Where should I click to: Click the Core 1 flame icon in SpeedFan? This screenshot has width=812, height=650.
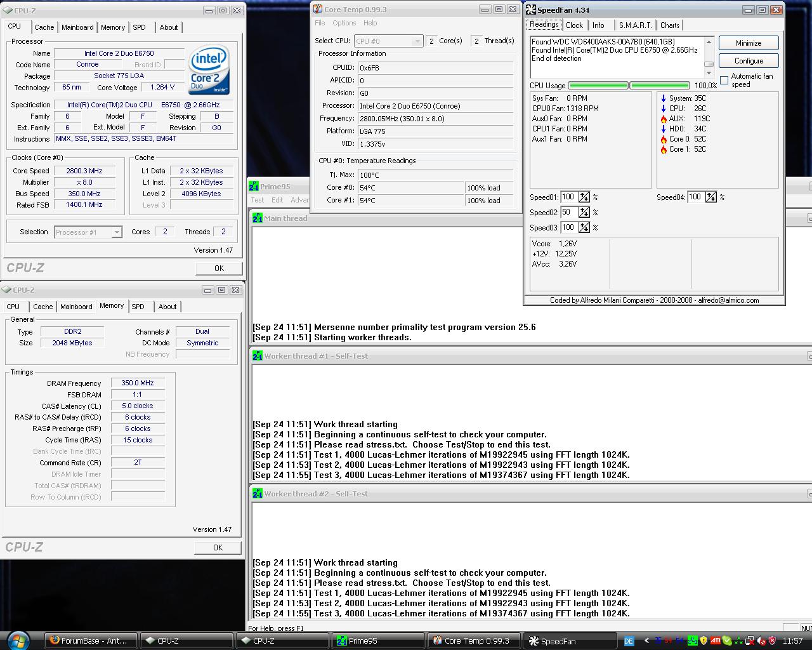pos(664,149)
